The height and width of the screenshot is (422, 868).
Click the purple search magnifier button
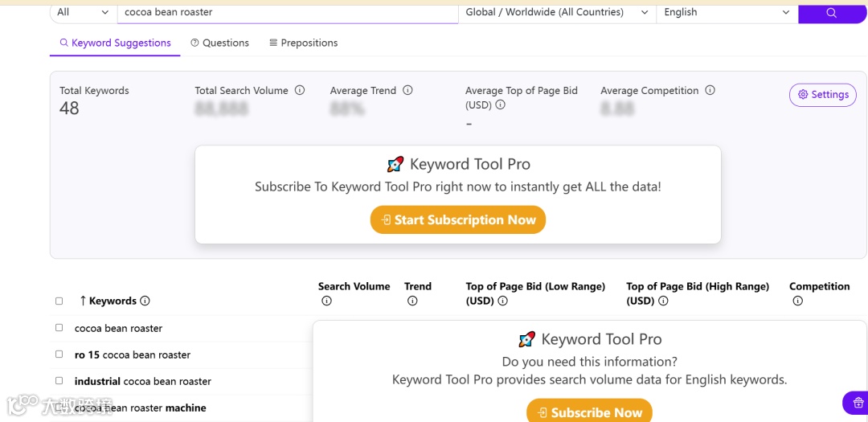click(x=832, y=12)
